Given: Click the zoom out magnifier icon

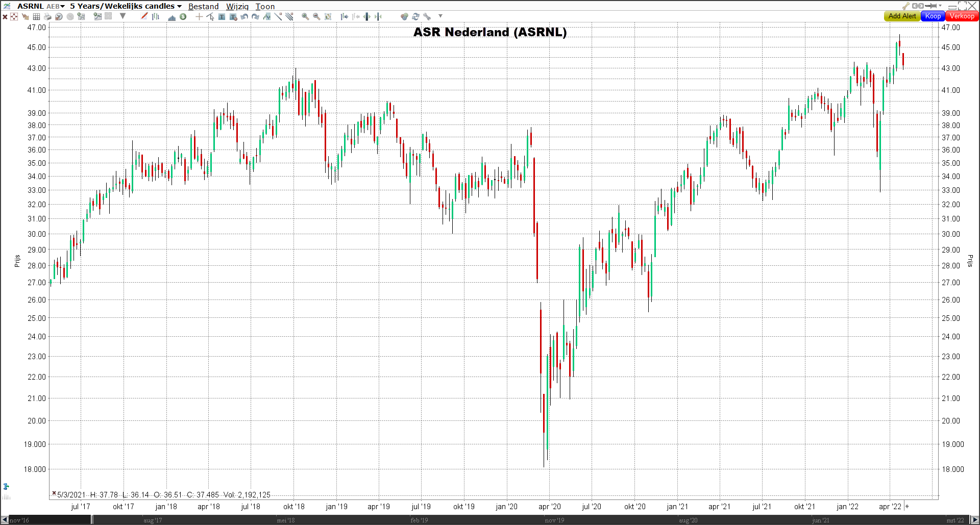Looking at the screenshot, I should pos(316,16).
